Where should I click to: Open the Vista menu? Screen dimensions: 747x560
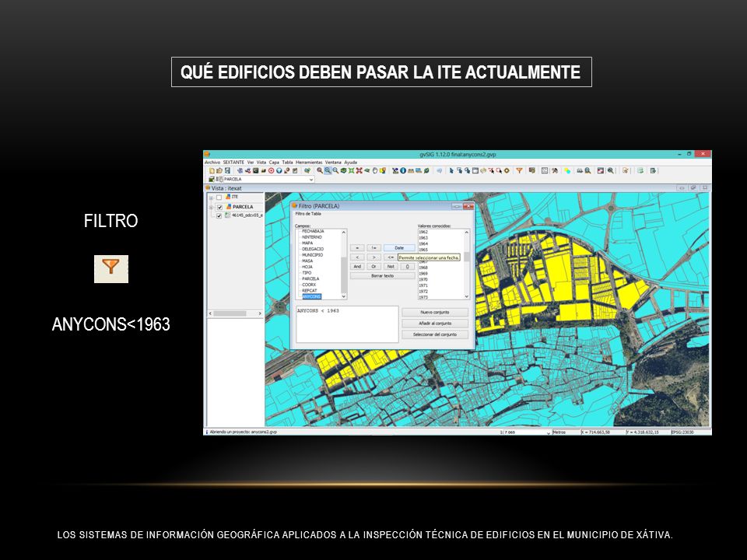pyautogui.click(x=261, y=163)
